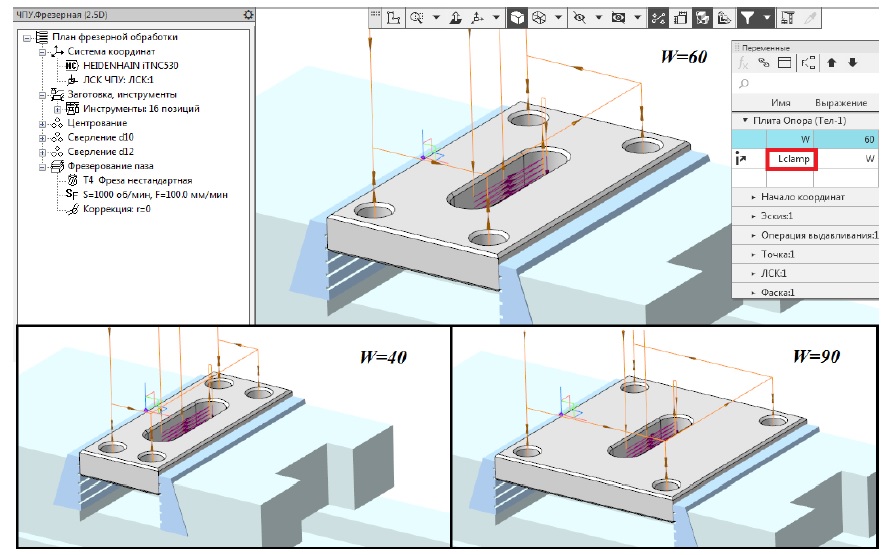Expand the Сверление d10 operation node
The height and width of the screenshot is (555, 886).
pos(42,137)
